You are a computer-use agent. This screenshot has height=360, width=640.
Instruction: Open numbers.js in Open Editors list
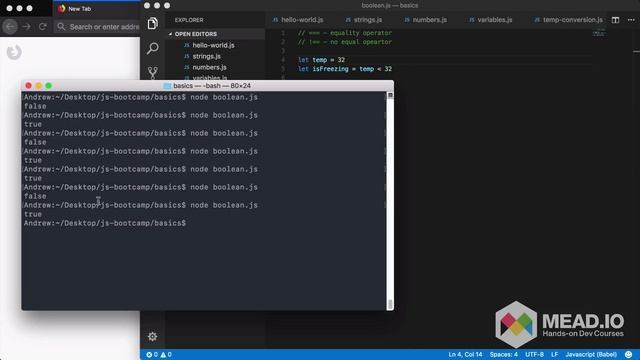tap(209, 67)
